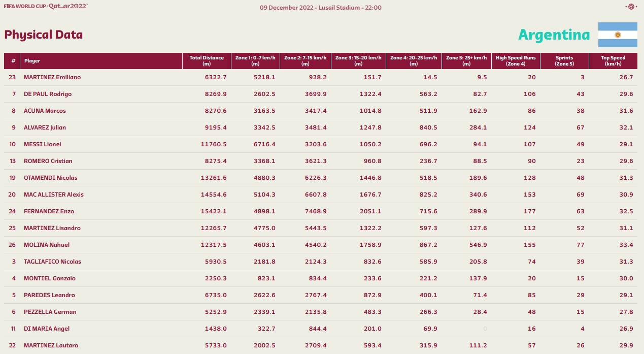Select player FERNANDEZ Enzo
This screenshot has height=354, width=644.
pyautogui.click(x=49, y=211)
